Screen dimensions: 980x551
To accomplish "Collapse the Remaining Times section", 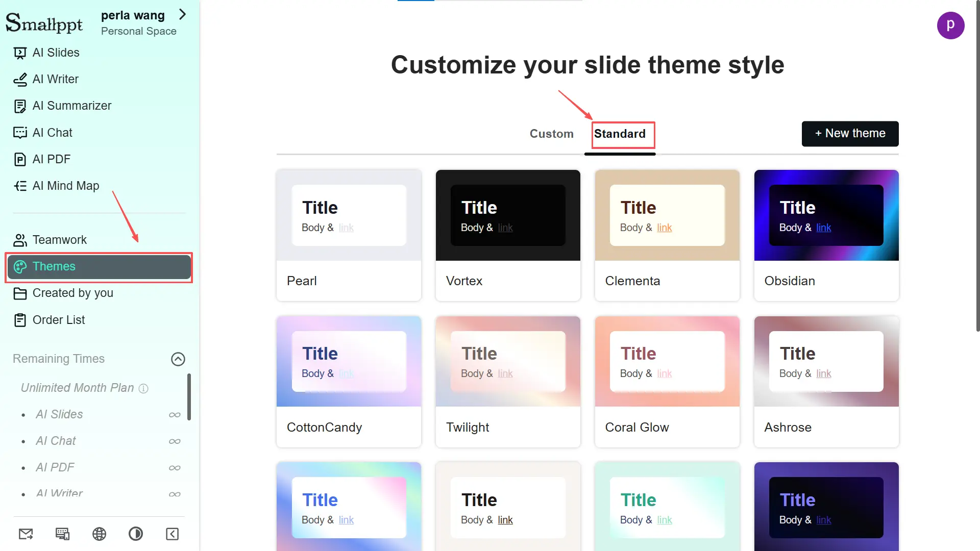I will (178, 359).
